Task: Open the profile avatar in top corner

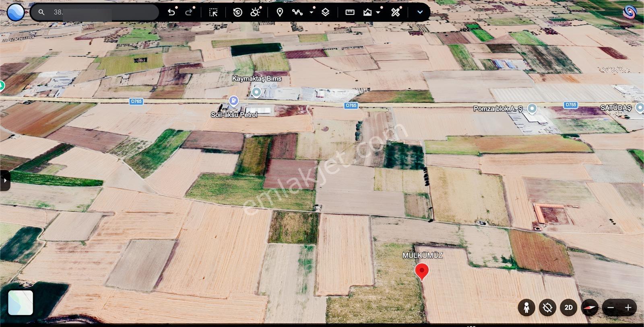Action: pos(630,12)
